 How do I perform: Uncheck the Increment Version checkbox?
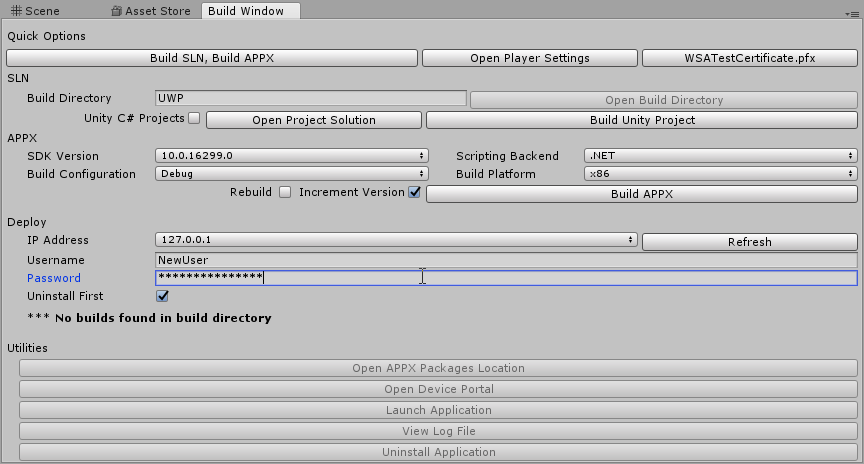click(414, 192)
